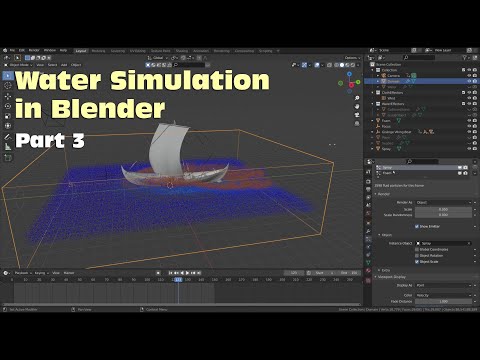Viewport: 480px width, 360px height.
Task: Open the timeline Keying popover
Action: (x=41, y=273)
